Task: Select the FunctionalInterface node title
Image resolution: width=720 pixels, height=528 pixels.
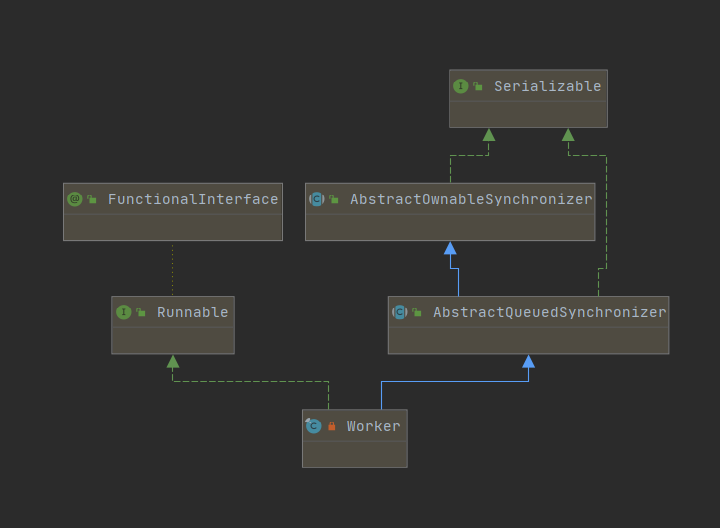Action: [x=193, y=199]
